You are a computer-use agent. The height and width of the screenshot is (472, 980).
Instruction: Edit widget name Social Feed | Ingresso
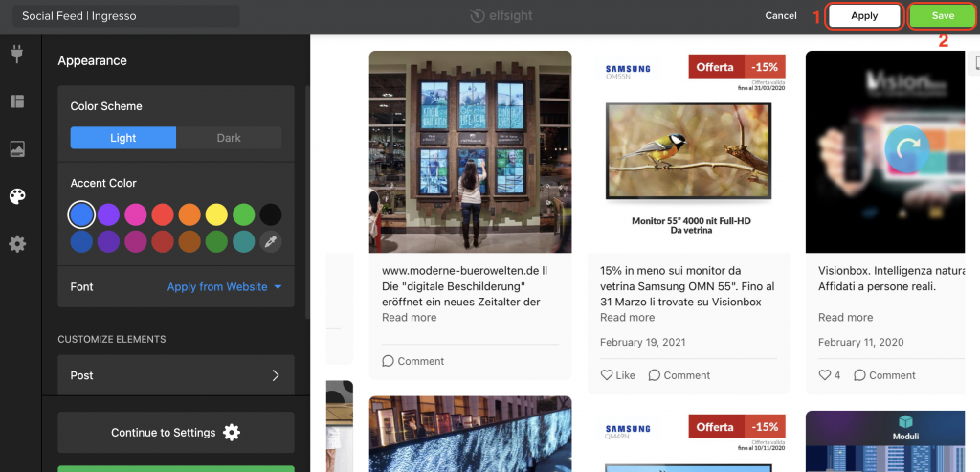[x=126, y=16]
